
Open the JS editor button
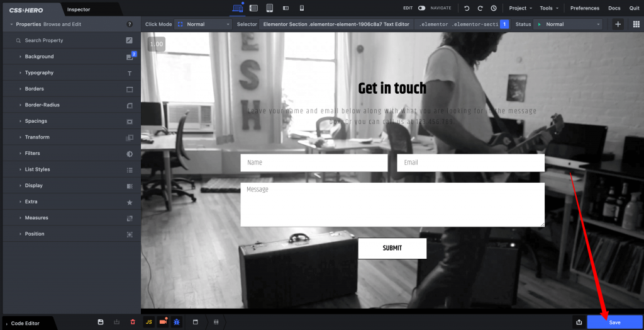tap(148, 322)
